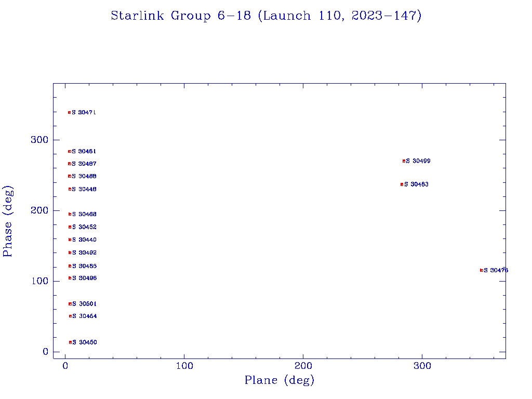This screenshot has width=532, height=399.
Task: Select the S 30498 satellite label
Action: point(84,278)
